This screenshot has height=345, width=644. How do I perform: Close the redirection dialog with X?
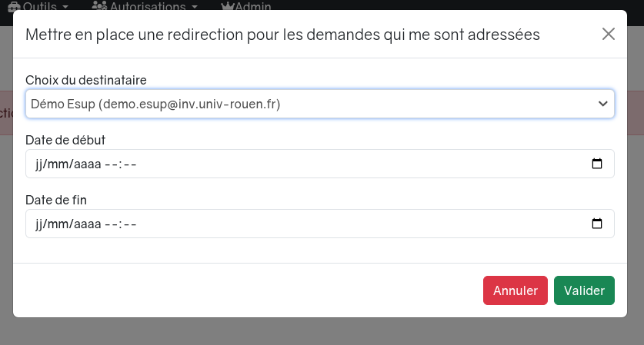click(x=609, y=34)
